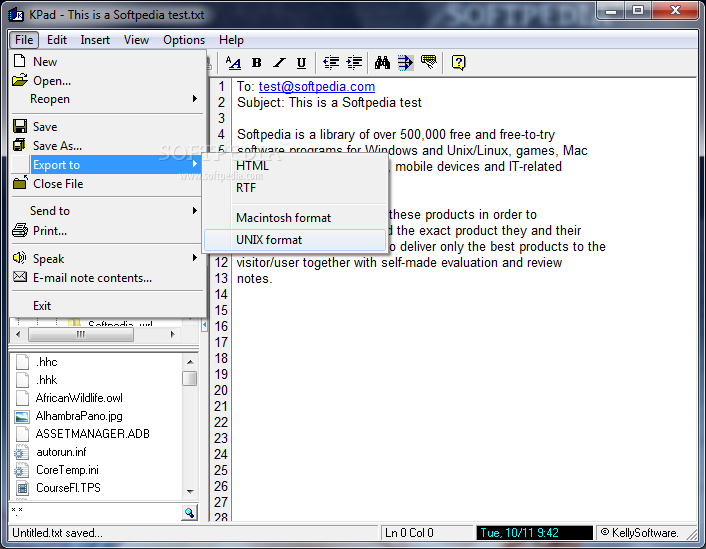Screen dimensions: 706x549
Task: Click the file list vertical scrollbar thumb
Action: coord(190,378)
